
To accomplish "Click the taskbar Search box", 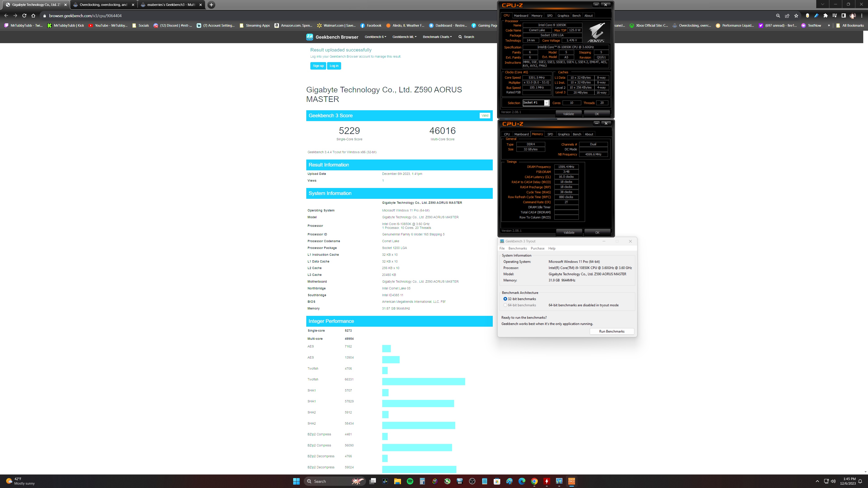I will click(335, 481).
